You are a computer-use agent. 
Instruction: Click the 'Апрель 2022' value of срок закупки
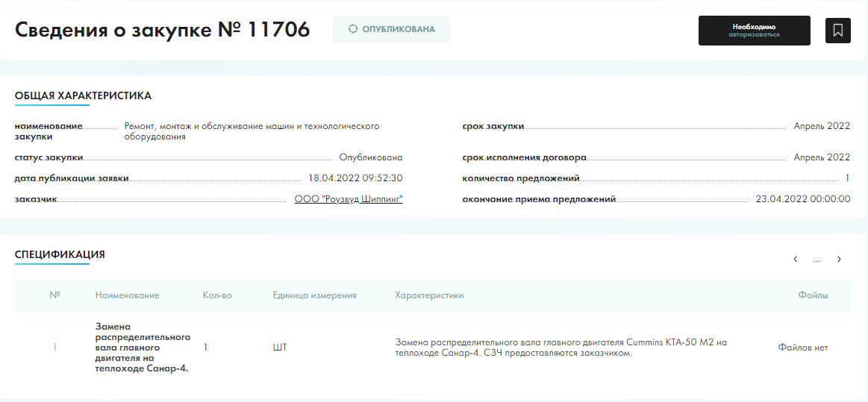822,126
